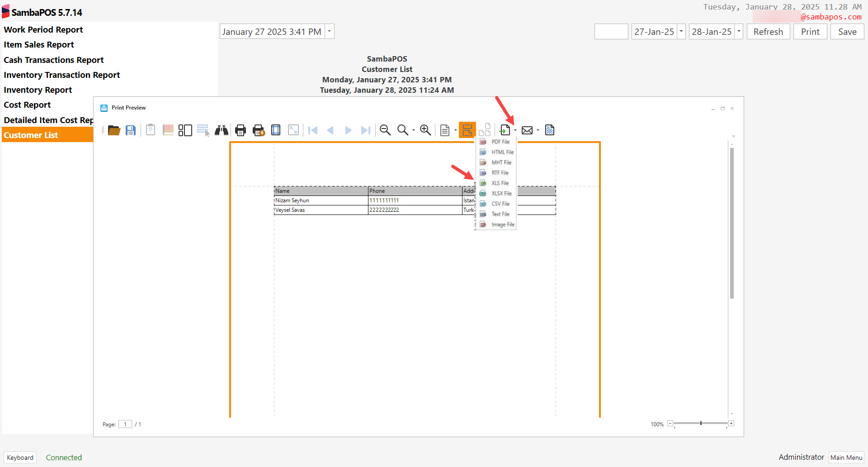This screenshot has height=467, width=868.
Task: Toggle continuous page layout mode
Action: (467, 130)
